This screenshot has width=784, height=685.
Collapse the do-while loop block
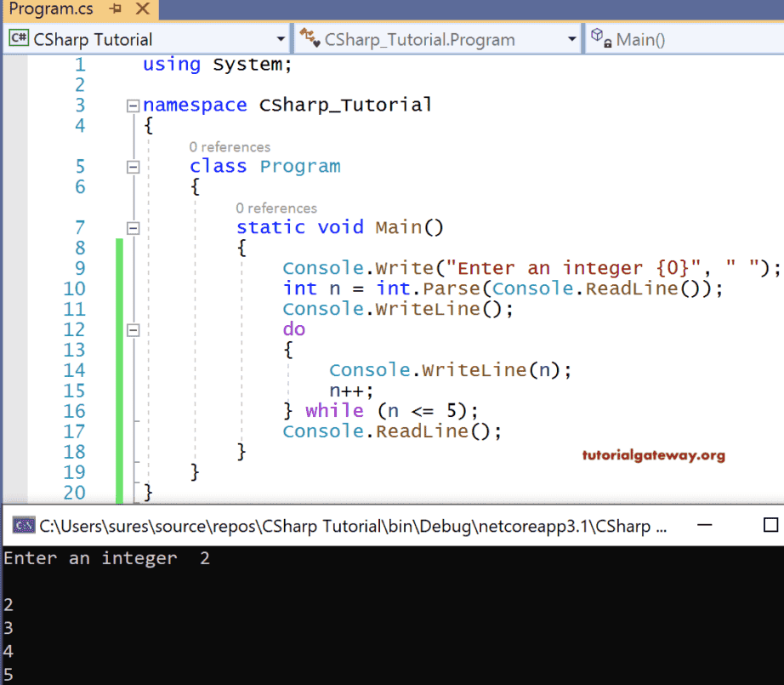(132, 329)
